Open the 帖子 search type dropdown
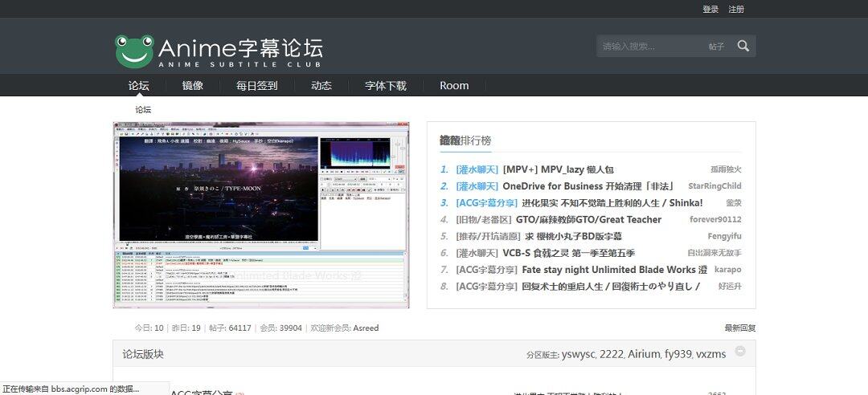The image size is (868, 395). click(716, 47)
